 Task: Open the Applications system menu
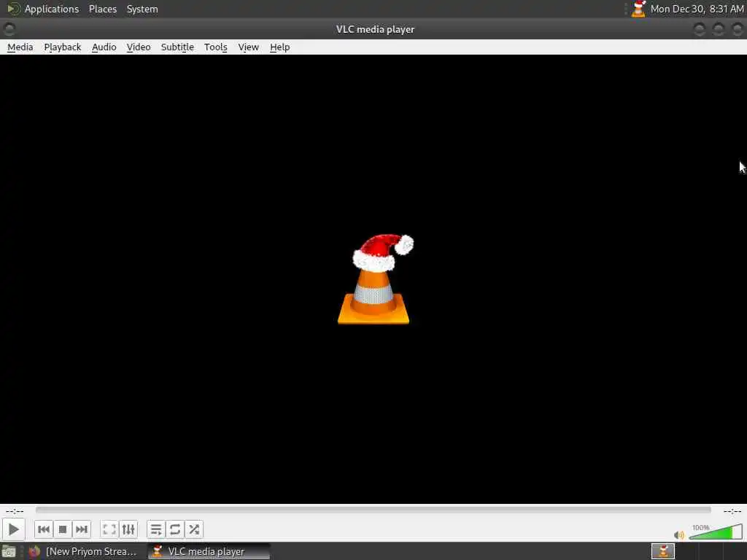[43, 9]
